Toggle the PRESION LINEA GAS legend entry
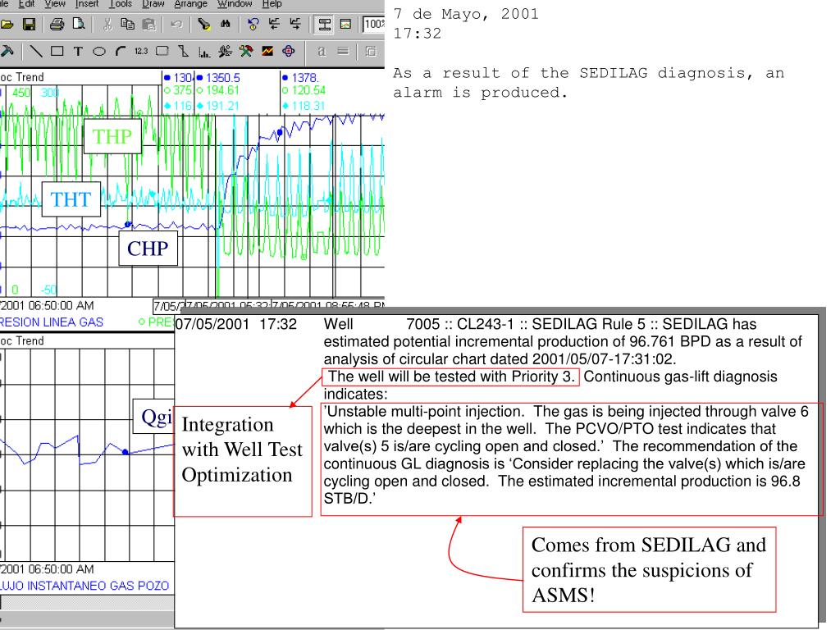The image size is (840, 630). point(52,322)
